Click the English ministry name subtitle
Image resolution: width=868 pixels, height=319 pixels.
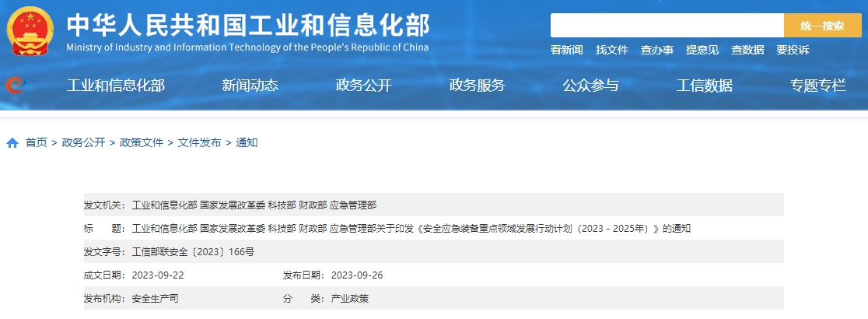coord(247,47)
